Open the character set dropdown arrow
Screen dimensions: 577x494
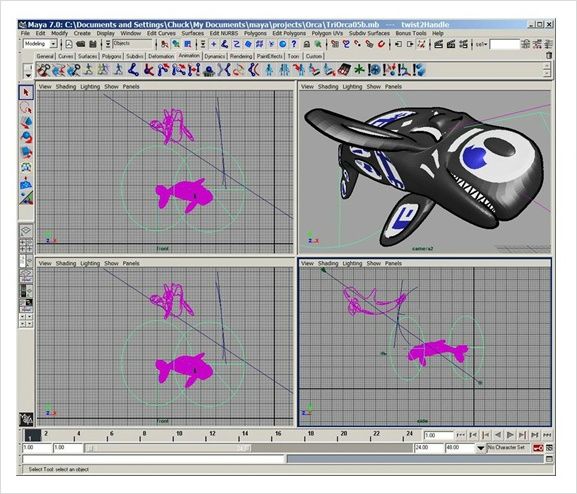tap(480, 448)
